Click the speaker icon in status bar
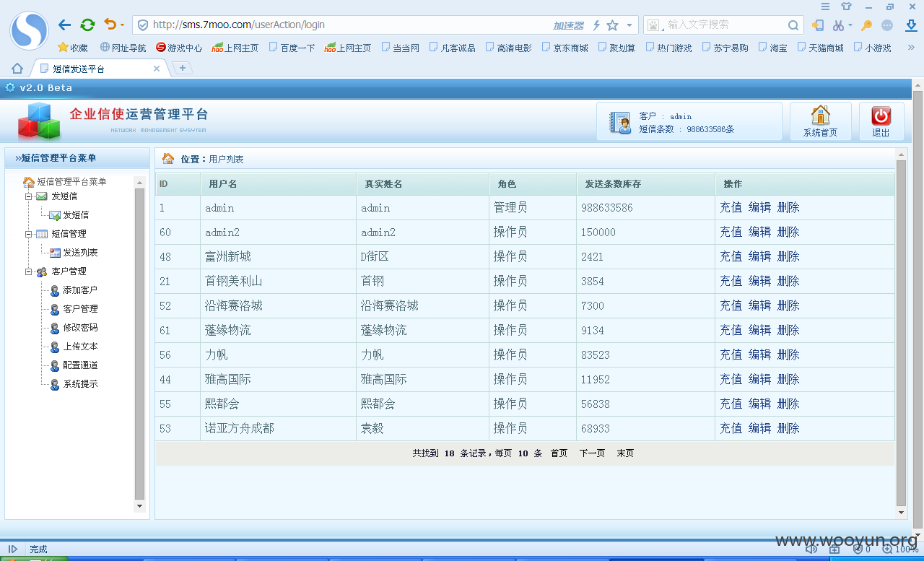The height and width of the screenshot is (561, 924). 811,549
